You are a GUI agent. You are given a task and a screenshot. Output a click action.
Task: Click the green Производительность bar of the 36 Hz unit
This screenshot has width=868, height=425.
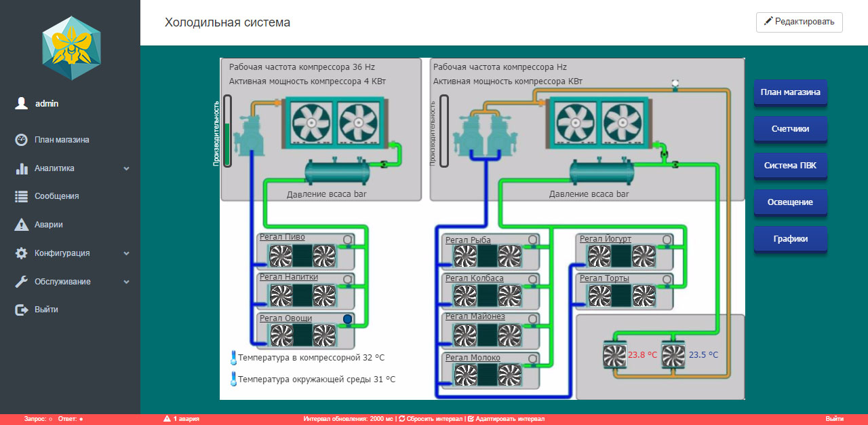[226, 131]
